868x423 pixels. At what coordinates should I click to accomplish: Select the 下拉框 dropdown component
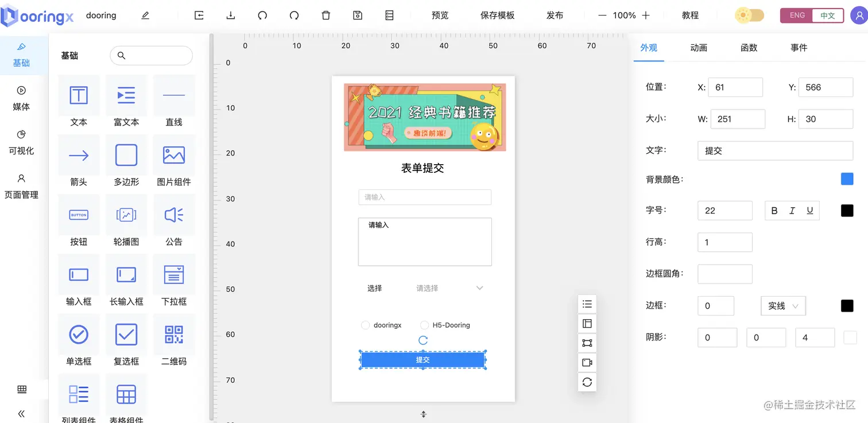point(174,281)
